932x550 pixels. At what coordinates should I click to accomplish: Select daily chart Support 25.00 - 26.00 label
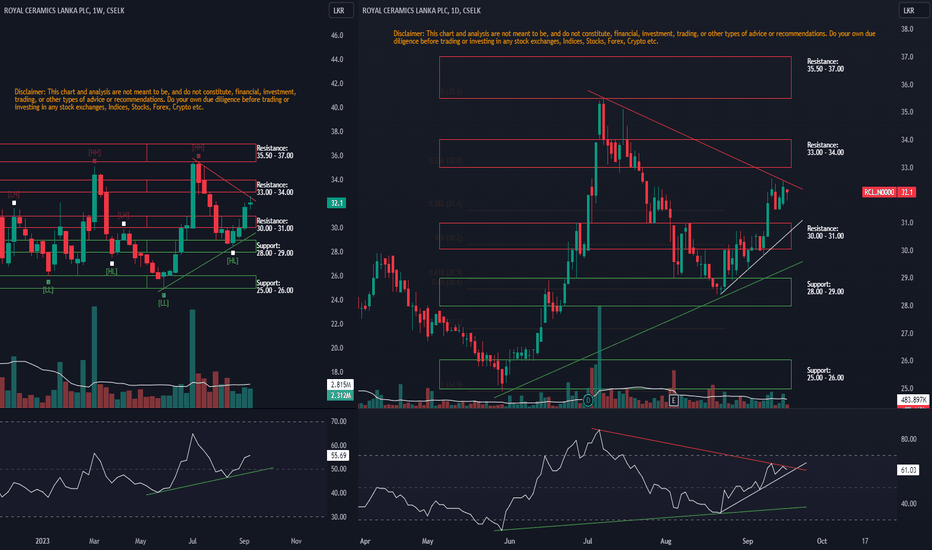825,374
